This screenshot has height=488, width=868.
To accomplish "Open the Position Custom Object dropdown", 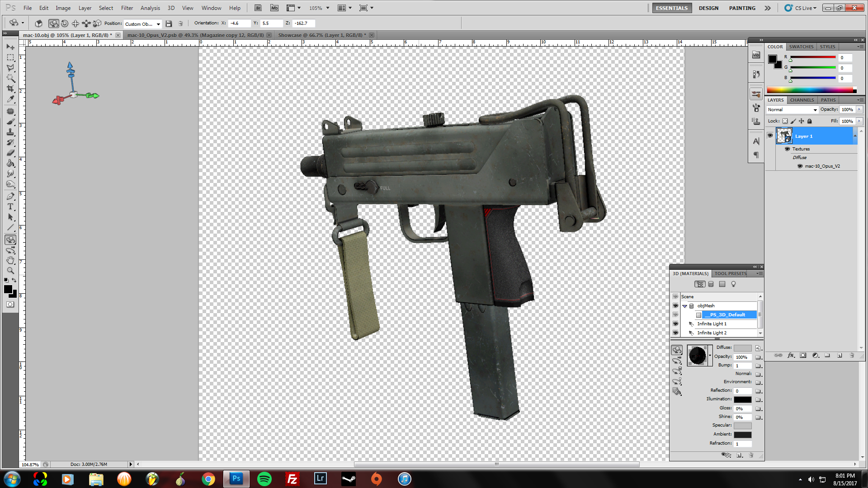I will point(143,24).
